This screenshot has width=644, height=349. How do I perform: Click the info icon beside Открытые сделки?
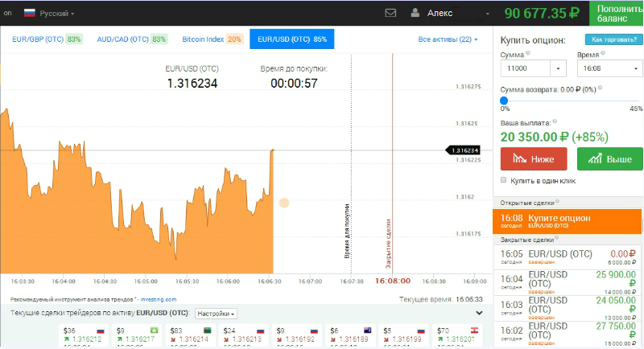pos(556,202)
